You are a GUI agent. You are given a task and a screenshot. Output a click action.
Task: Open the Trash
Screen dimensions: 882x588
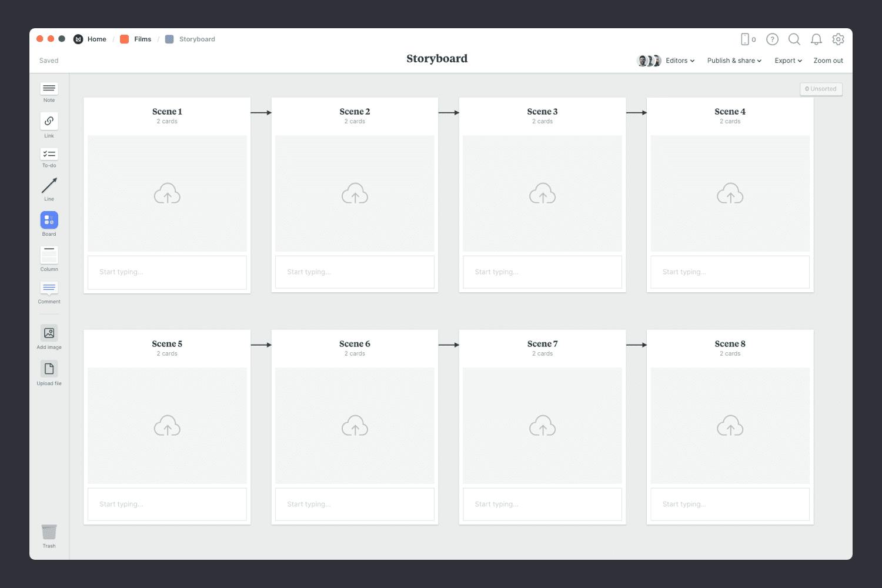[x=49, y=532]
